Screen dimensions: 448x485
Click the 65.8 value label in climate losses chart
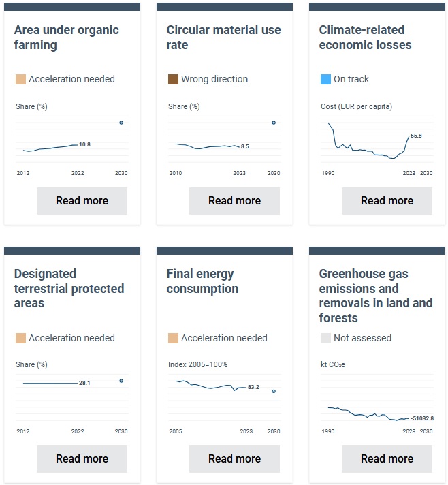[416, 136]
